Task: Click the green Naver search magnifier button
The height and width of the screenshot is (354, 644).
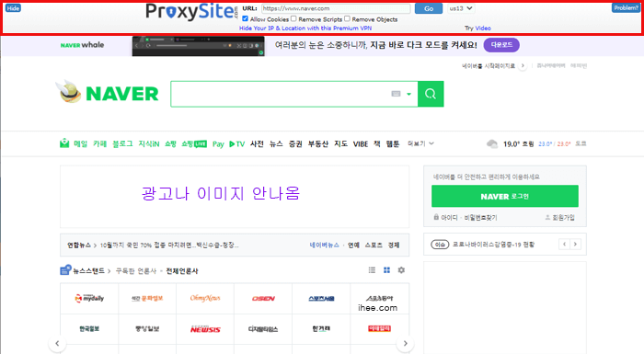Action: pyautogui.click(x=431, y=94)
